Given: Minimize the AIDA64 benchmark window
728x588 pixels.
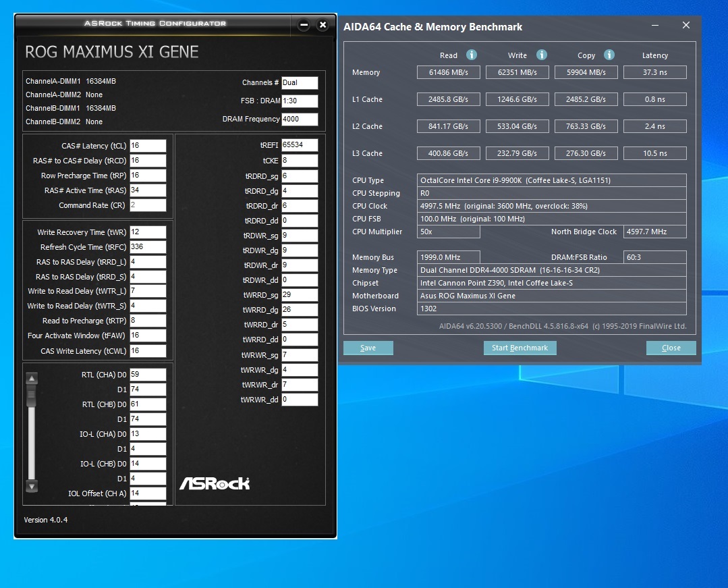Looking at the screenshot, I should coord(655,25).
